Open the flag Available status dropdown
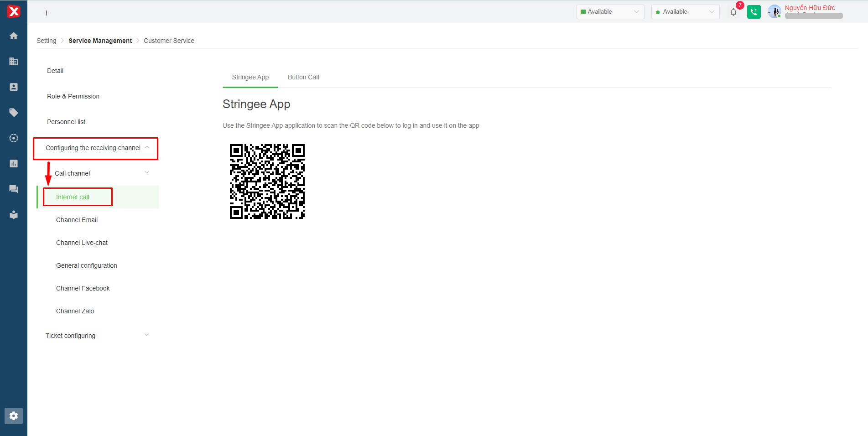 click(610, 12)
